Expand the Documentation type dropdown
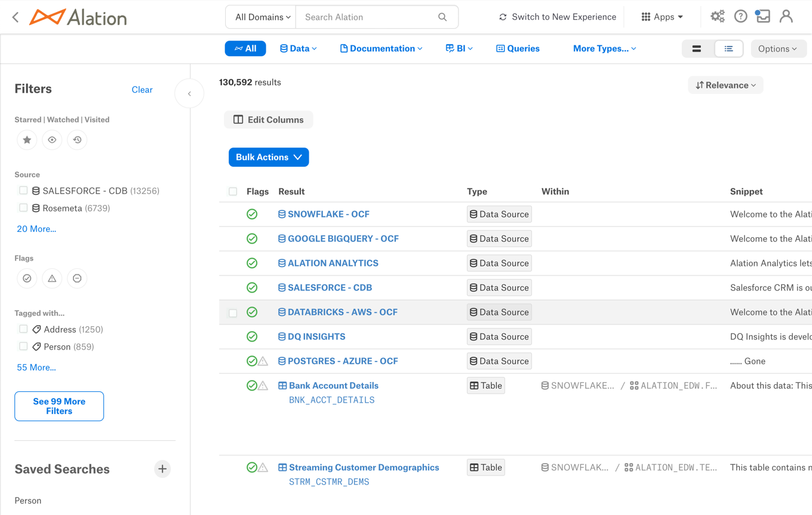Screen dimensions: 812x515 tap(381, 48)
